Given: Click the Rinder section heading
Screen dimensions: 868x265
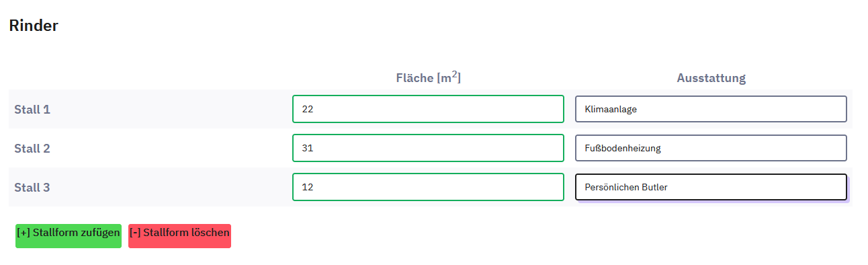Looking at the screenshot, I should click(34, 26).
